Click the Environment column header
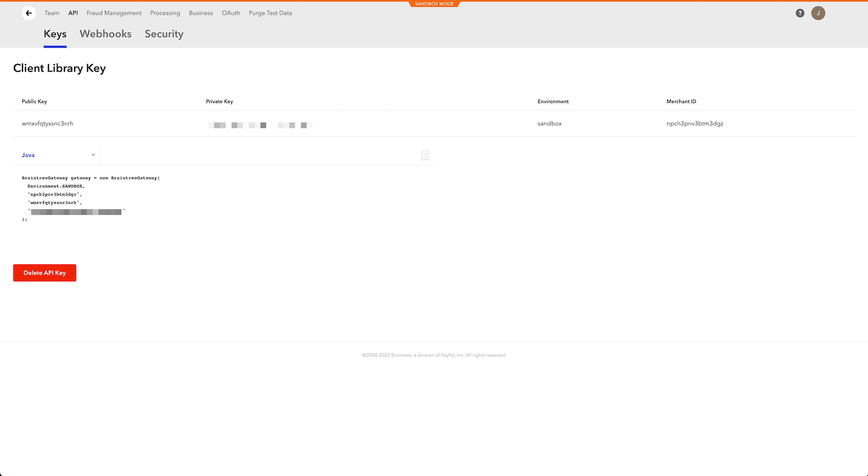Viewport: 868px width, 476px height. point(553,101)
